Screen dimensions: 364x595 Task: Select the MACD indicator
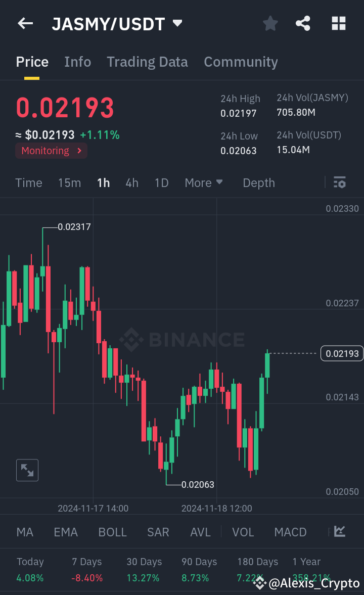[290, 532]
